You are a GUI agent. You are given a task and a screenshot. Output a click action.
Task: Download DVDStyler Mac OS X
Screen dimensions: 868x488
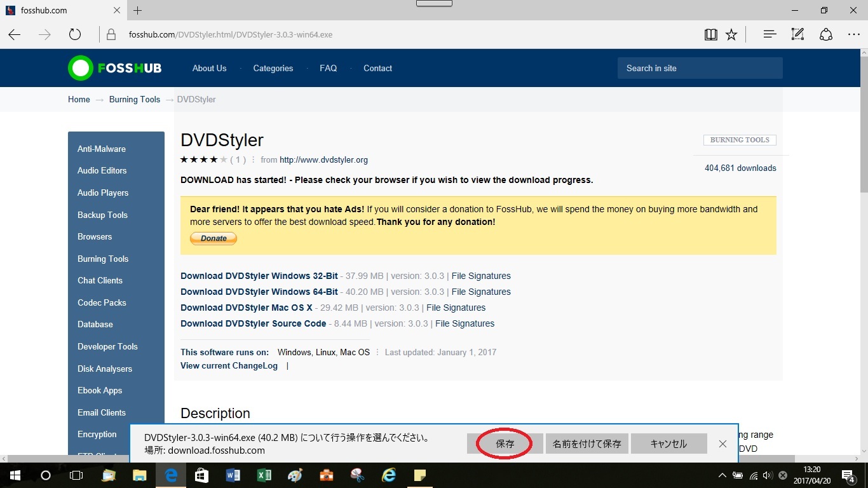247,308
